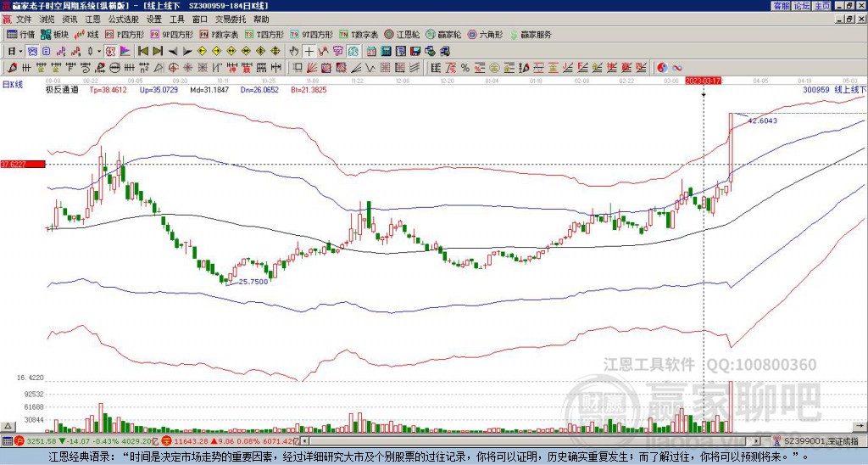This screenshot has height=465, width=868.
Task: Switch to K线 chart view
Action: [86, 34]
